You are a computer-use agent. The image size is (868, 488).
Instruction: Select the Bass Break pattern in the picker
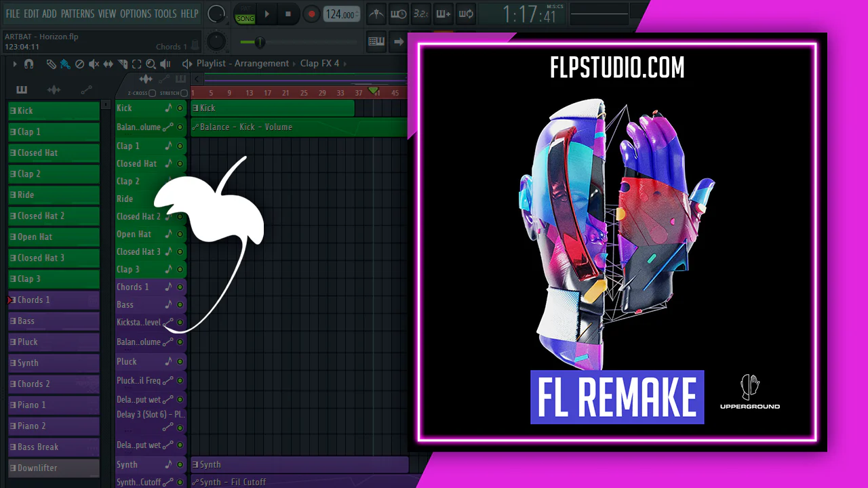click(54, 447)
